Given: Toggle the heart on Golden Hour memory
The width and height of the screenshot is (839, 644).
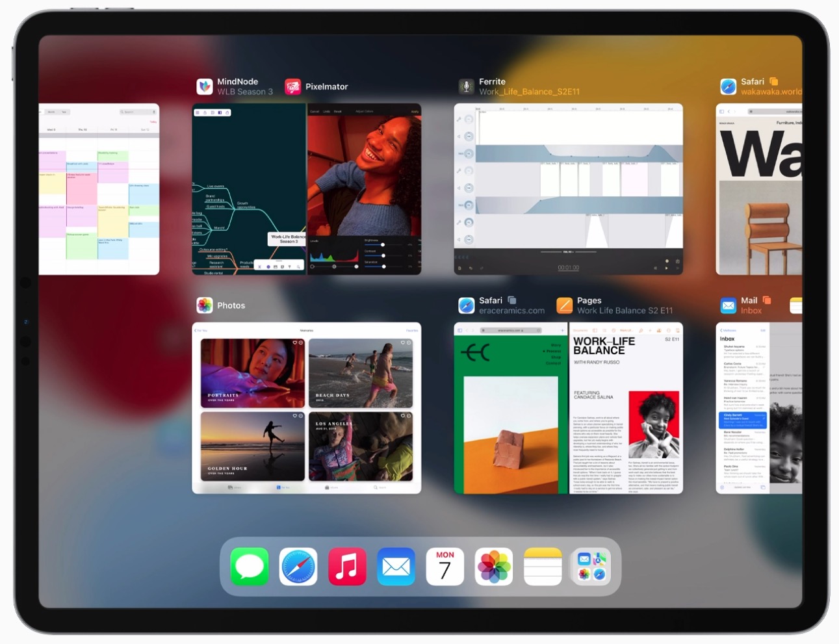Looking at the screenshot, I should tap(294, 416).
